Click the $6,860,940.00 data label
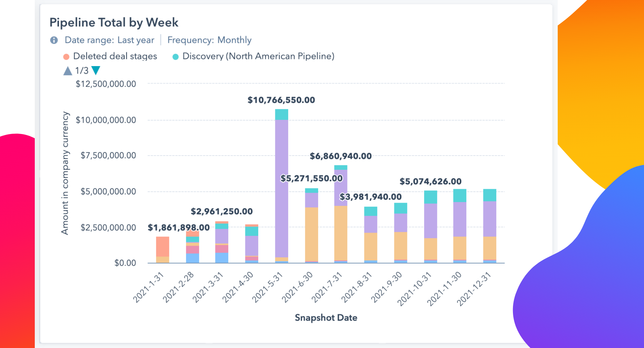This screenshot has width=644, height=348. [x=341, y=156]
